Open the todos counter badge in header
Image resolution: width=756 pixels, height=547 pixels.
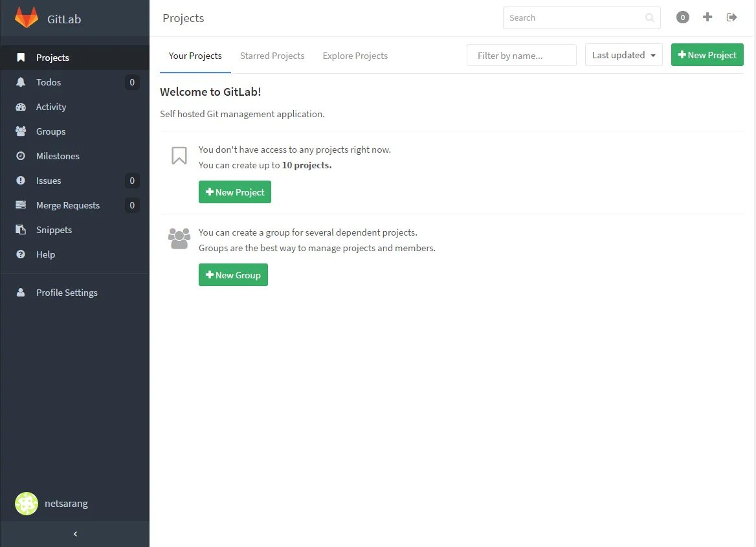coord(683,17)
